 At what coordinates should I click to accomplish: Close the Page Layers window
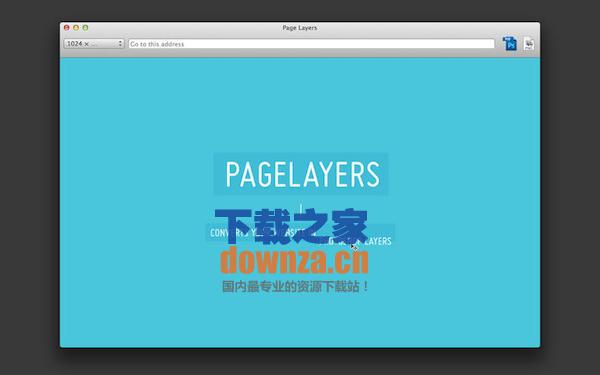(x=67, y=28)
